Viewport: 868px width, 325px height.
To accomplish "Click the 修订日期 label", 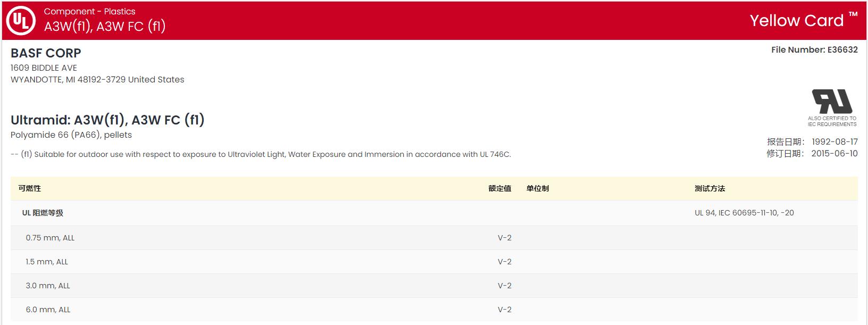I will [x=786, y=154].
